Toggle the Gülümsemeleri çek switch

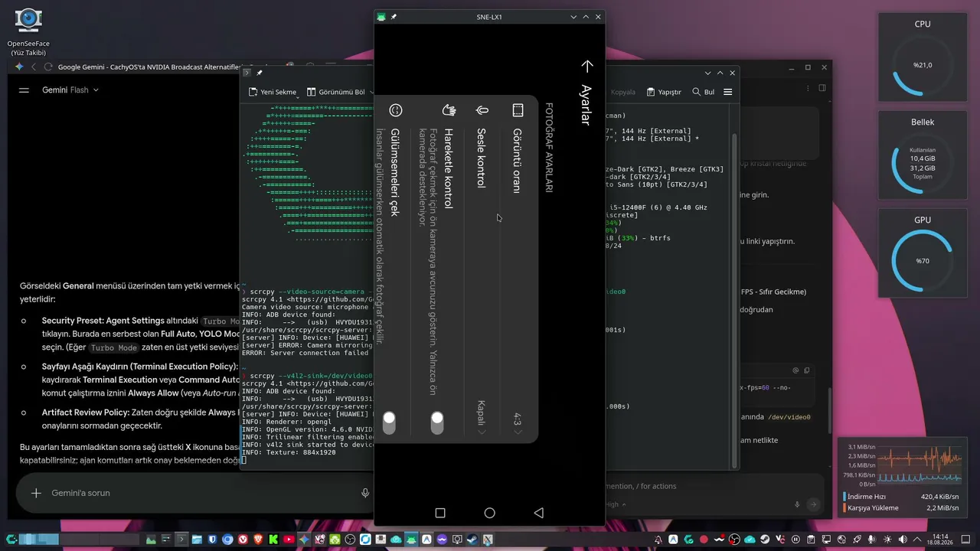[x=389, y=422]
